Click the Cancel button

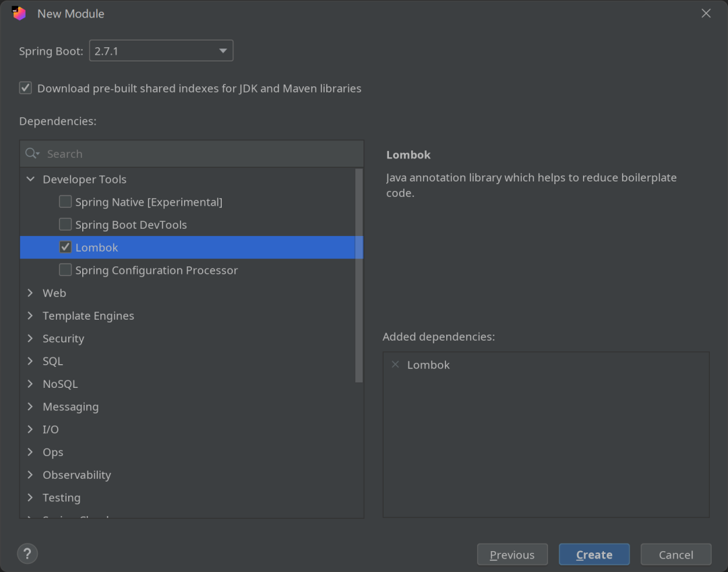pos(675,554)
